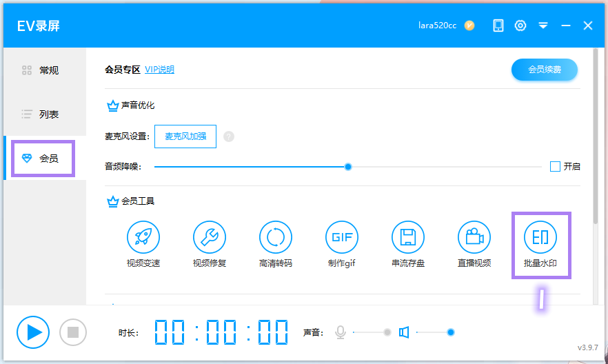This screenshot has height=364, width=608.
Task: Select the 会员 sidebar tab
Action: pos(45,158)
